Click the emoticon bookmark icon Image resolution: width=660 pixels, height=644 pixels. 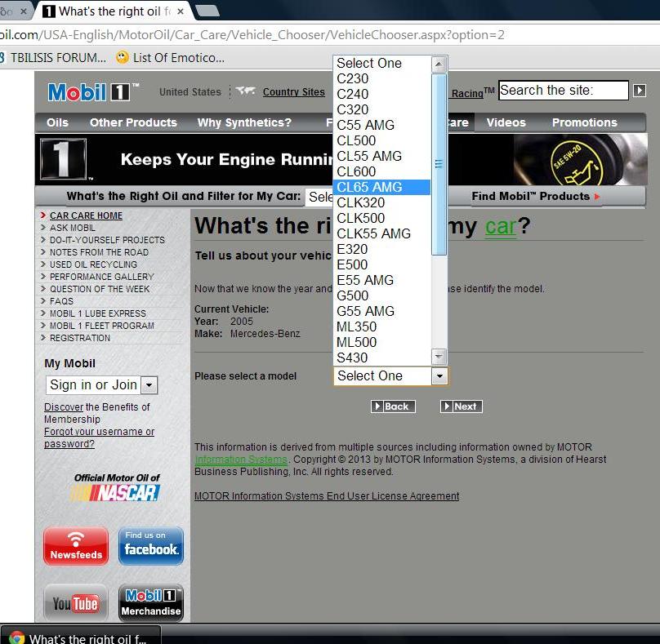(123, 57)
